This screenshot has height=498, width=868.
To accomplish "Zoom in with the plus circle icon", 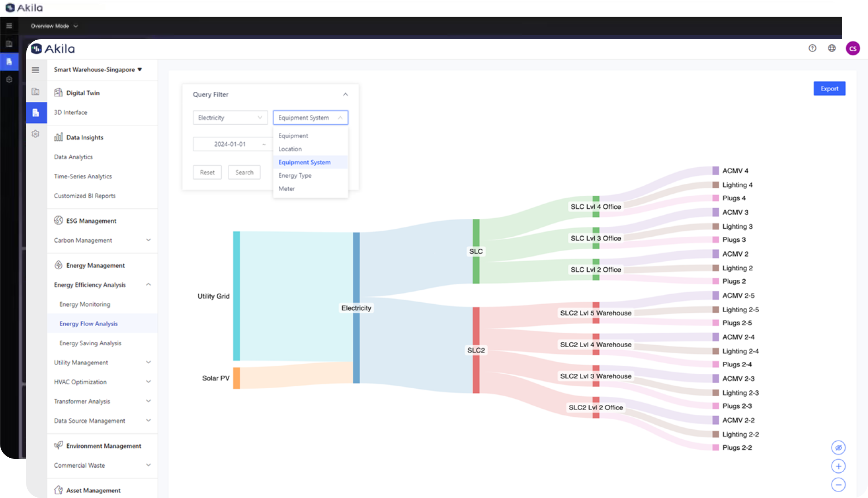I will (838, 466).
